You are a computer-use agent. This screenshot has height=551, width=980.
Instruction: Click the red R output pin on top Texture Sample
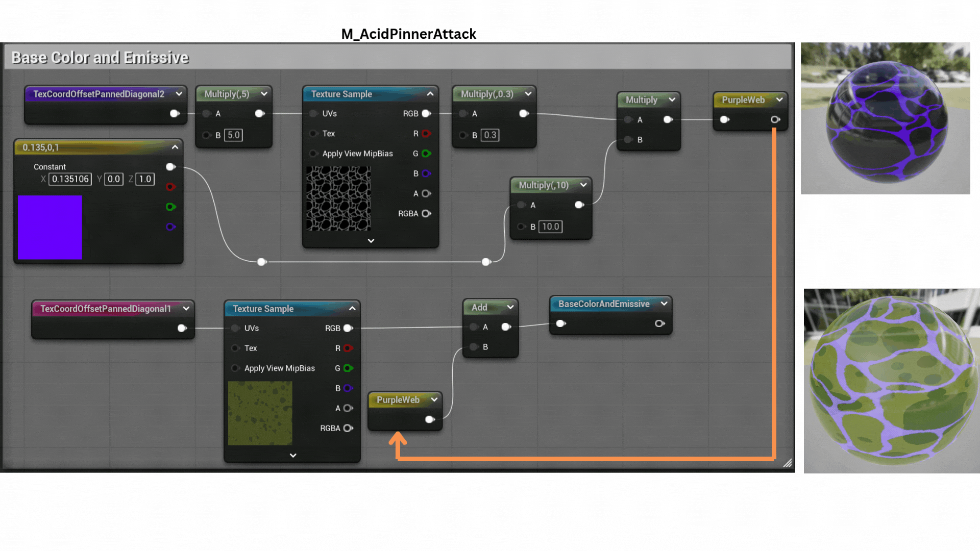(426, 134)
